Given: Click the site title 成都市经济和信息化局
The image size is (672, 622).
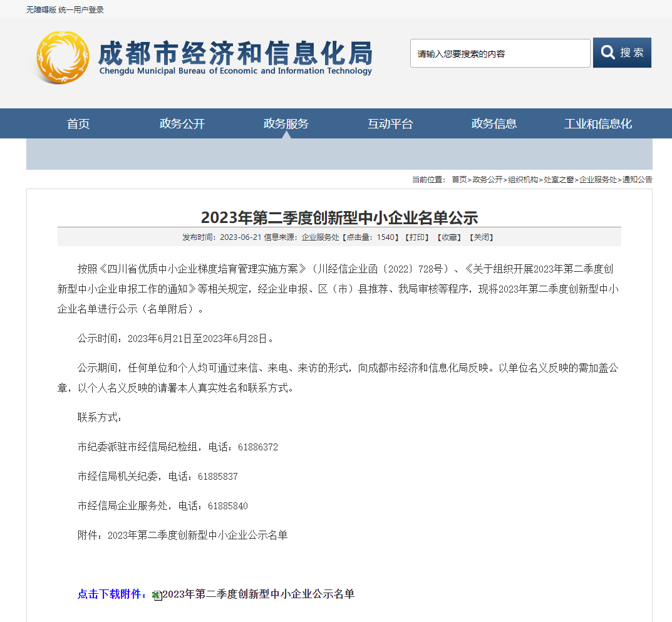Looking at the screenshot, I should 235,53.
